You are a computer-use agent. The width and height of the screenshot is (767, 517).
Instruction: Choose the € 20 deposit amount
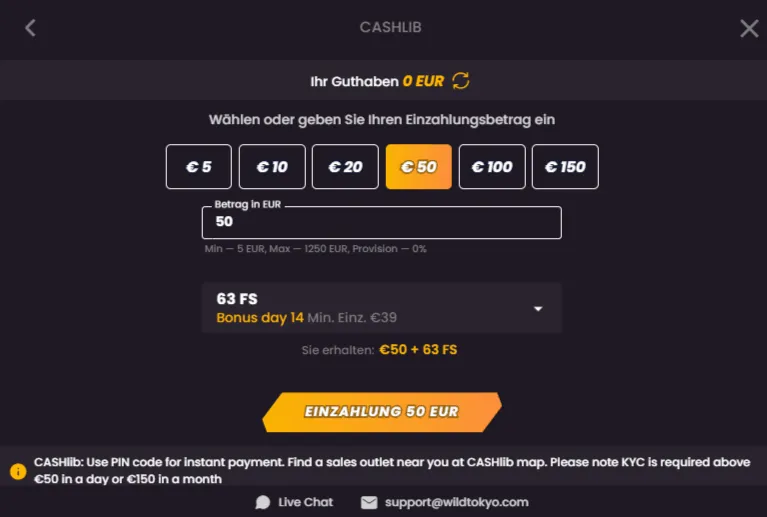(x=345, y=167)
